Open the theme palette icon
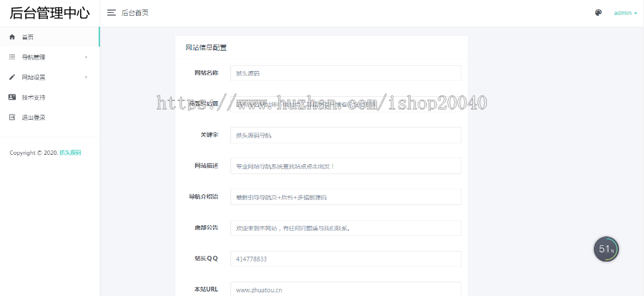The image size is (644, 296). pos(598,13)
